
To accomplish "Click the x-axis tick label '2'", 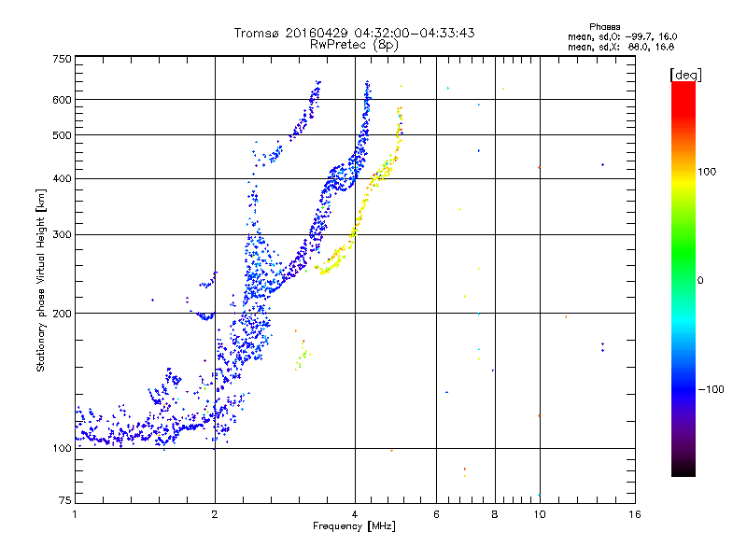I will 215,514.
